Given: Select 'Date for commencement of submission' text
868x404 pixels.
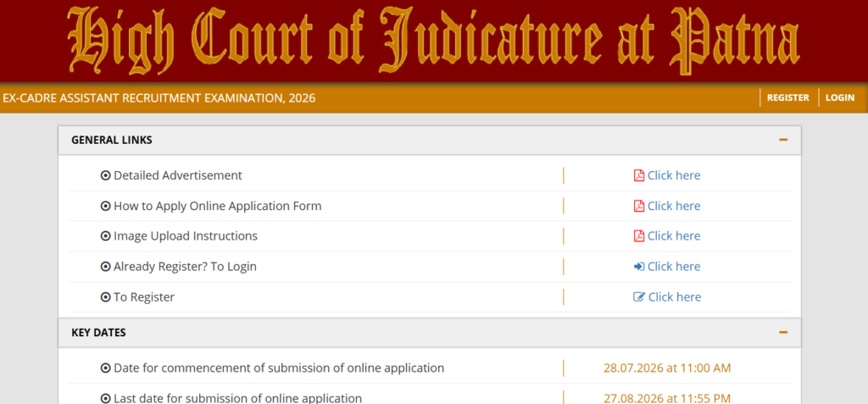Looking at the screenshot, I should [x=278, y=368].
